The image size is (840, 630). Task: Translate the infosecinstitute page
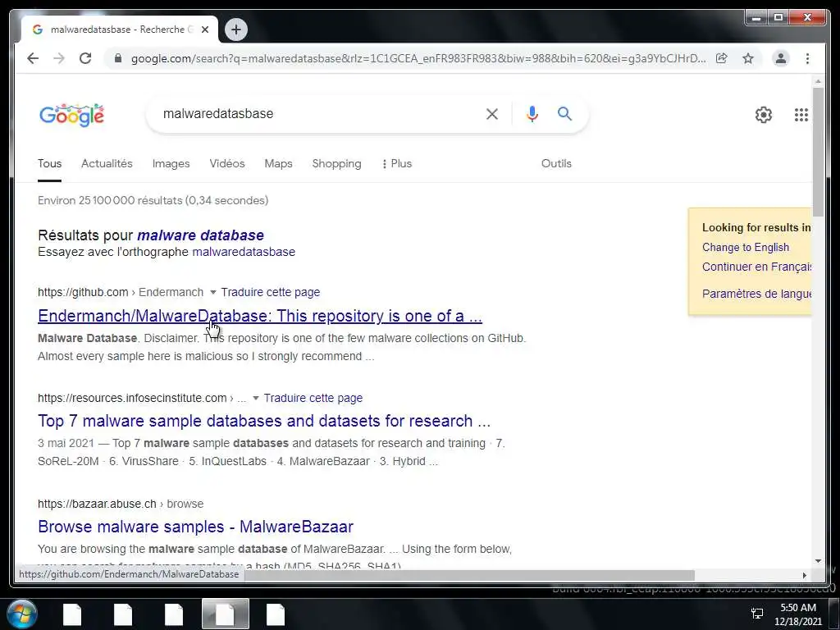pos(313,398)
